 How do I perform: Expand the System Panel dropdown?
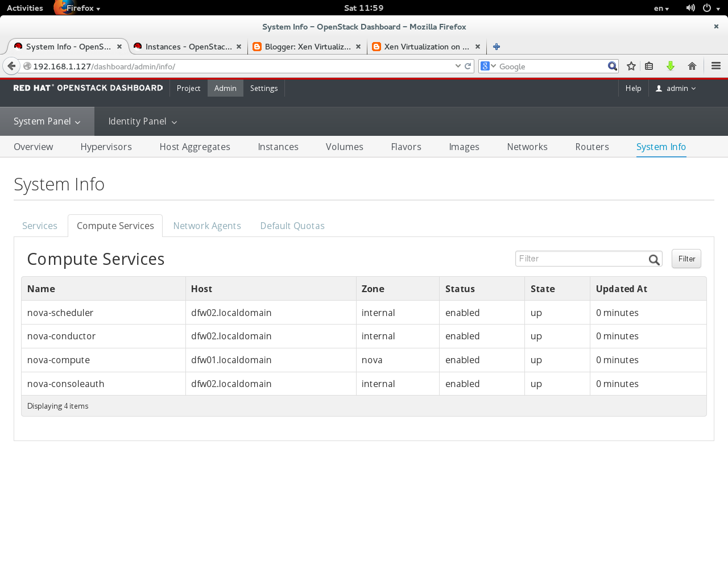[47, 122]
